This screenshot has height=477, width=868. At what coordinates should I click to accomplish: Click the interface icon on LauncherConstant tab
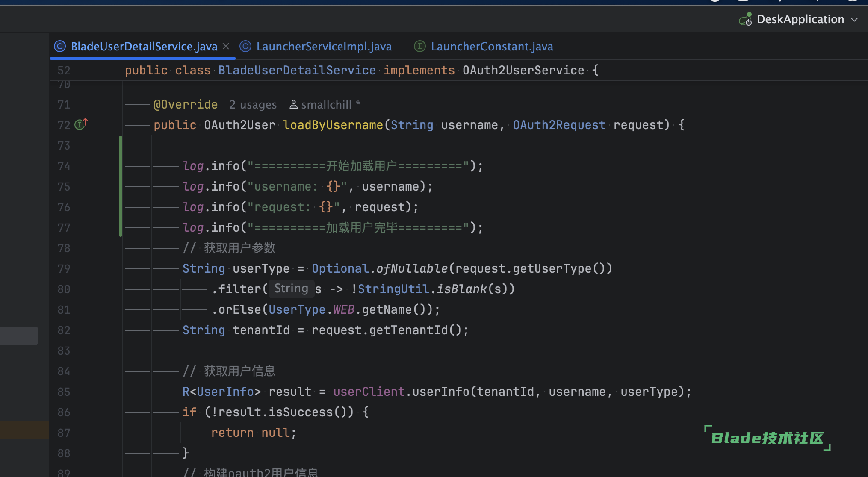(x=420, y=46)
